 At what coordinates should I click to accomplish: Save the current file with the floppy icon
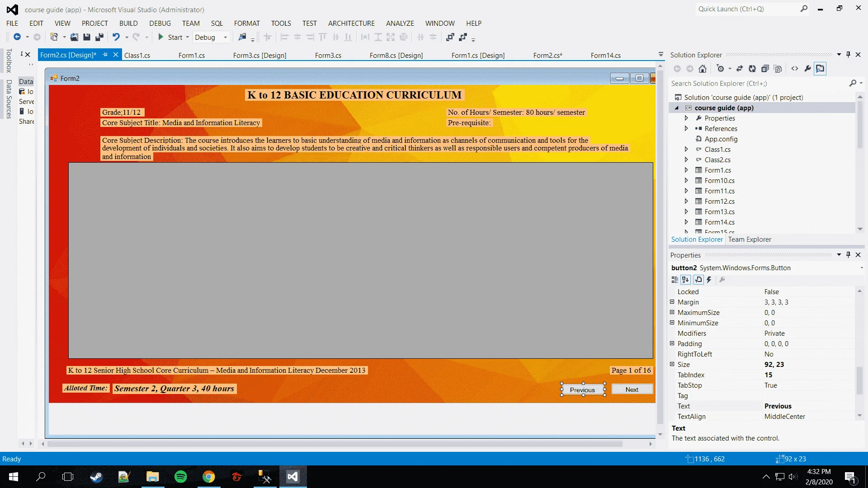pyautogui.click(x=87, y=37)
